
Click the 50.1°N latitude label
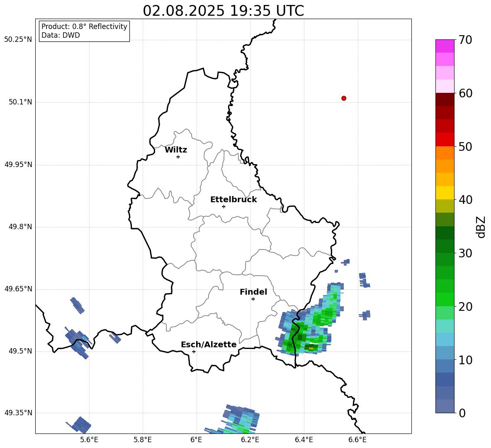pos(20,102)
